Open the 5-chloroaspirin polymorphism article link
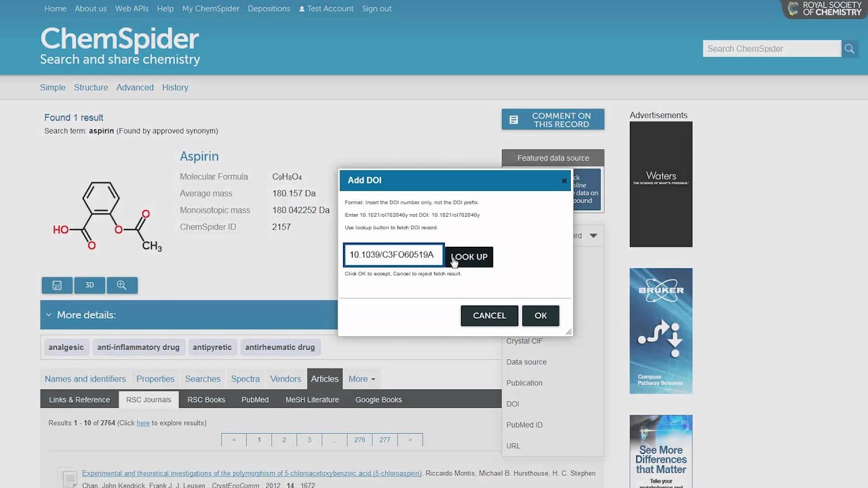Image resolution: width=868 pixels, height=488 pixels. pos(252,473)
